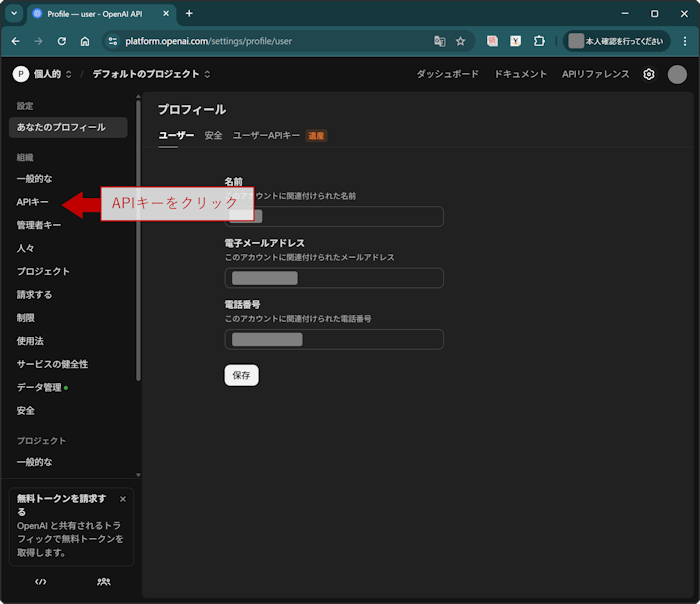Expand the 個人的 organization switcher

[x=42, y=74]
